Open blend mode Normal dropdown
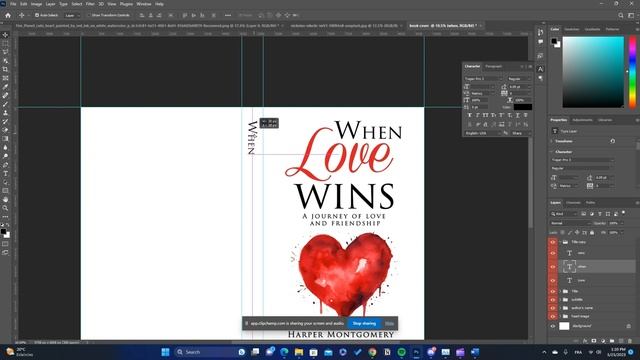Viewport: 640px width, 360px height. tap(570, 223)
